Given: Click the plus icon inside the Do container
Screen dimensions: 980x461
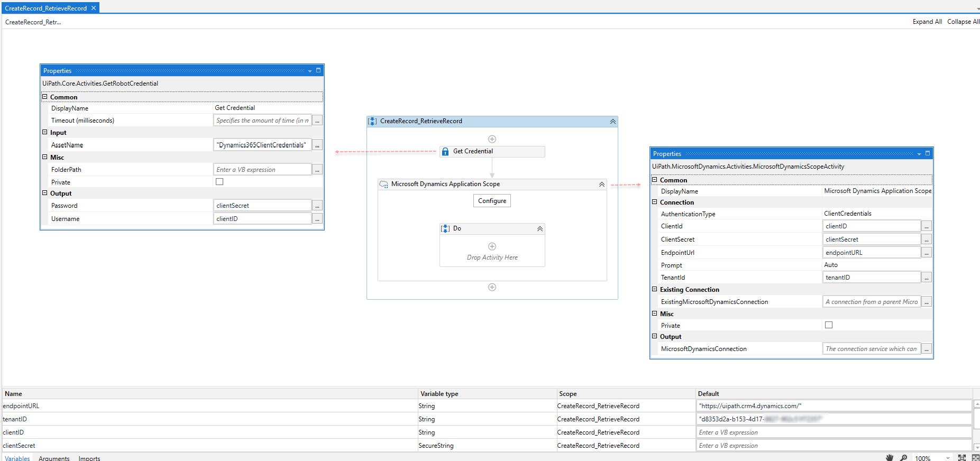Looking at the screenshot, I should tap(492, 246).
